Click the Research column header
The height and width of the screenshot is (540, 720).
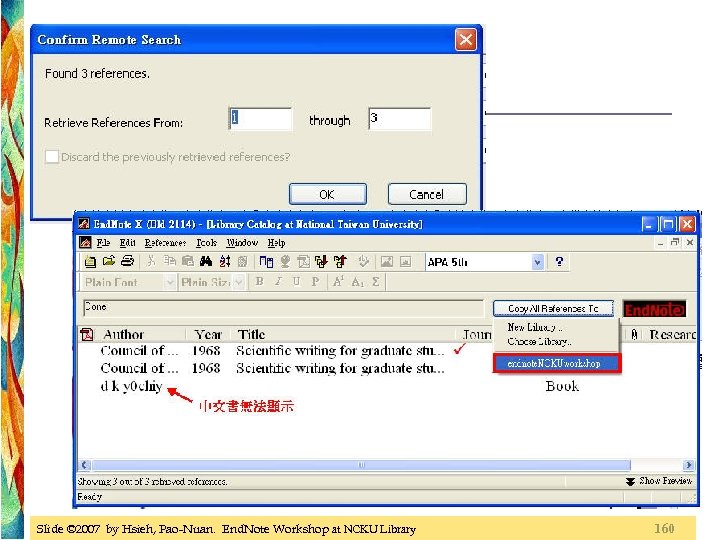[x=672, y=334]
